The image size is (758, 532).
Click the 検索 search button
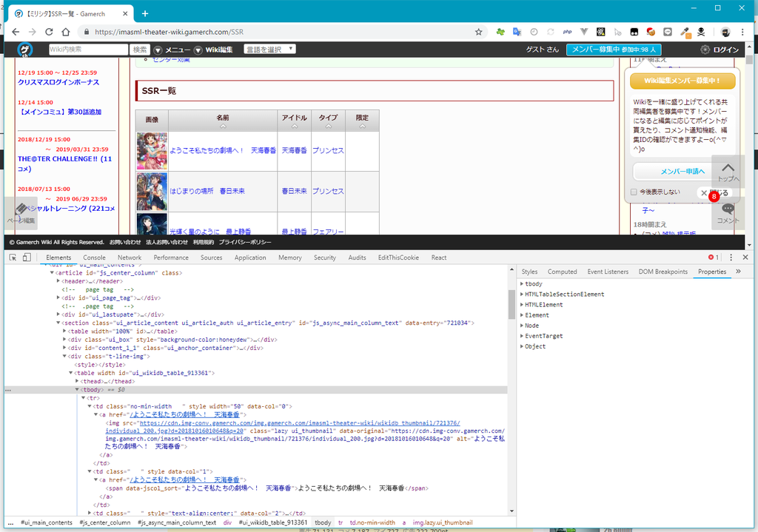(x=140, y=50)
